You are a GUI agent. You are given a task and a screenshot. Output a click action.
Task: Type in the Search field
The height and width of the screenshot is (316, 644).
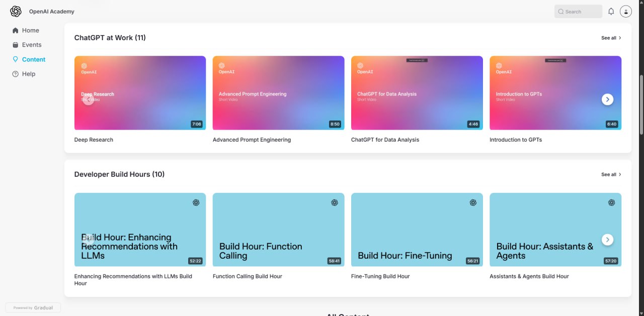click(582, 12)
